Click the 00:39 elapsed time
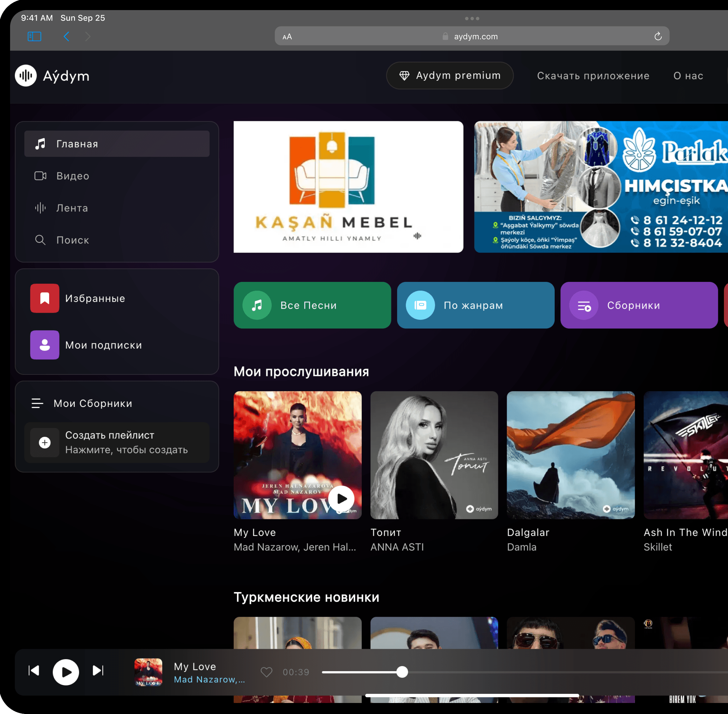728x714 pixels. tap(296, 672)
